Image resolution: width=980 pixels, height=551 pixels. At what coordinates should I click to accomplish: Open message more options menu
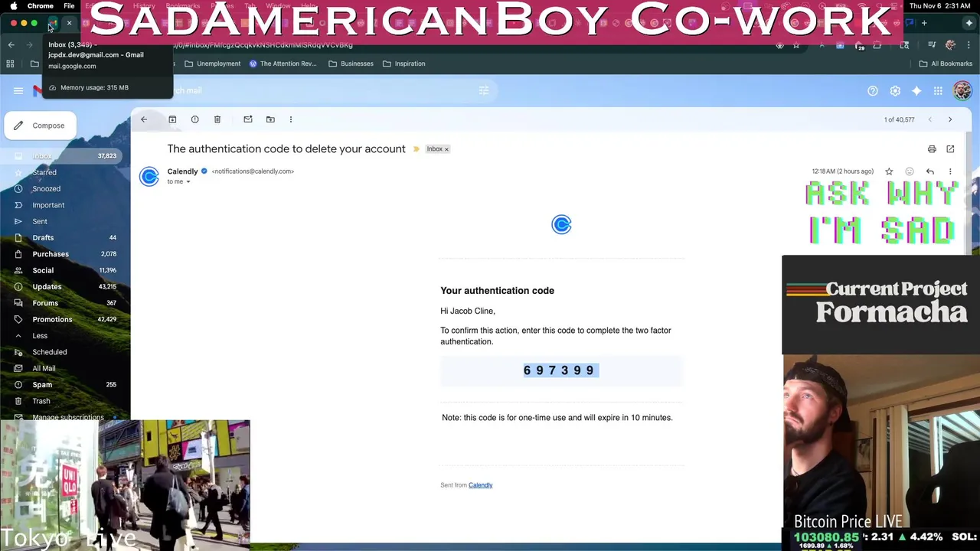point(950,171)
